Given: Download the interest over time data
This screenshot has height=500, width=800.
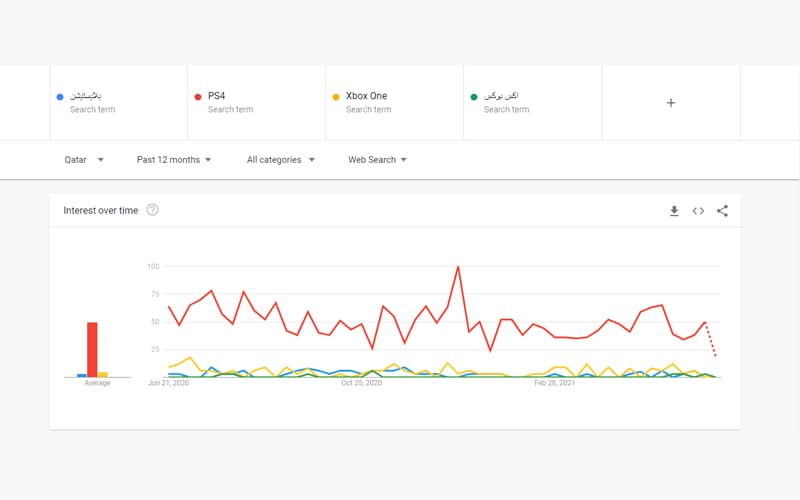Looking at the screenshot, I should coord(674,211).
